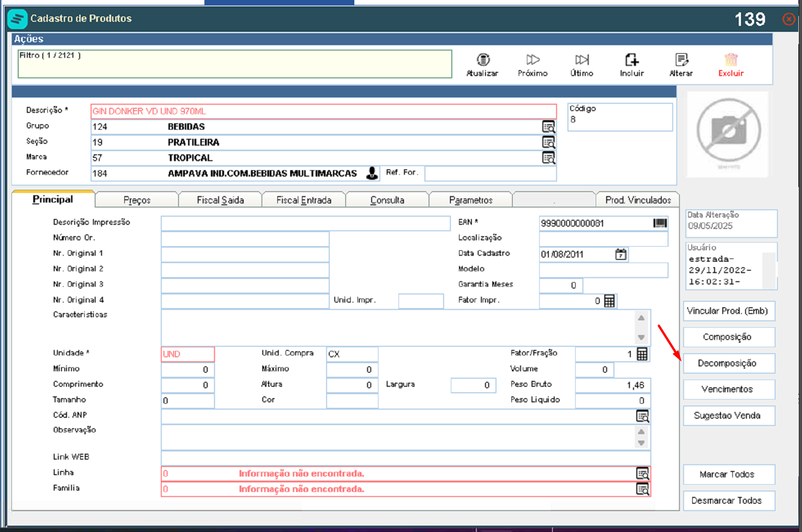Click the Código field
The width and height of the screenshot is (802, 532).
coord(620,117)
